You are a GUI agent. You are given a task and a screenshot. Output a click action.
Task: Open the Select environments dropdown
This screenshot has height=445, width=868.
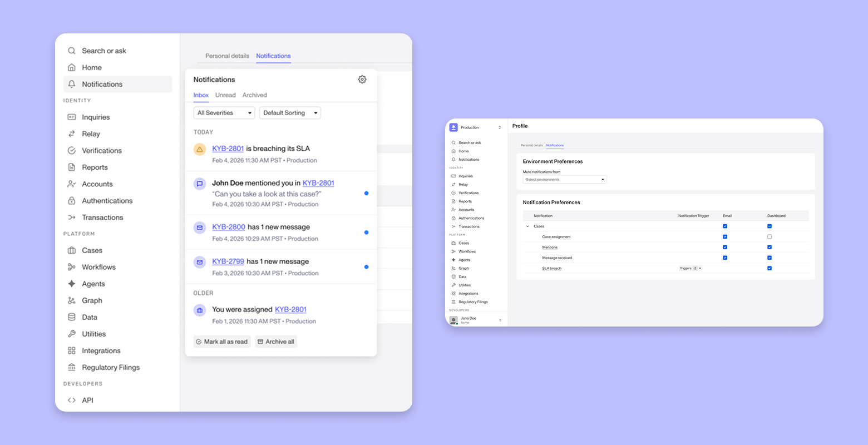[x=565, y=180]
